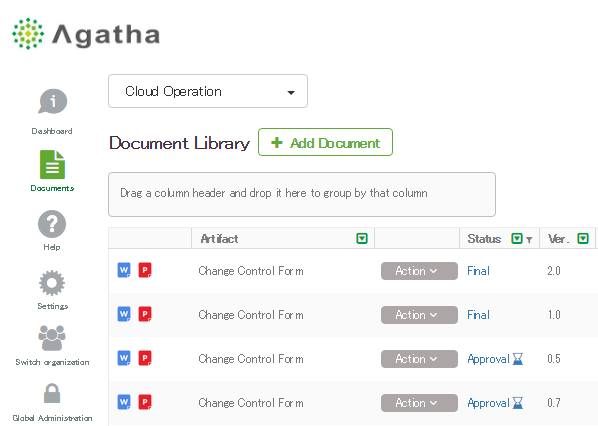Open the Cloud Operation workspace dropdown
The width and height of the screenshot is (598, 426).
(x=208, y=91)
